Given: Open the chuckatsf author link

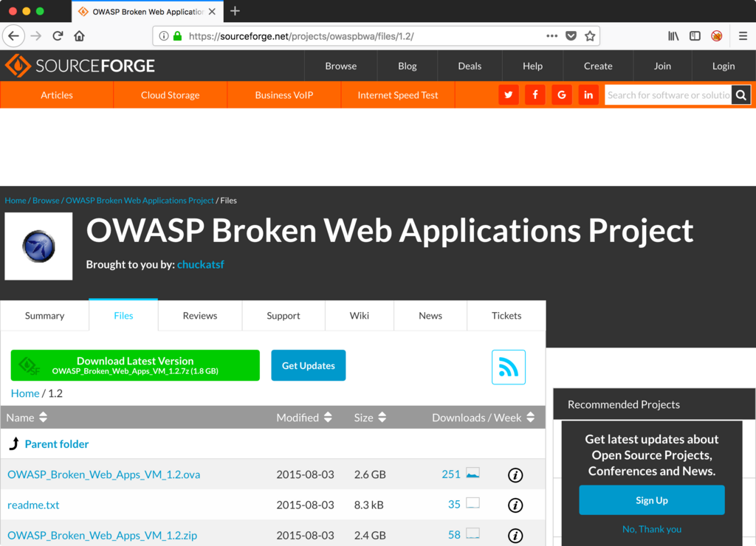Looking at the screenshot, I should tap(201, 265).
